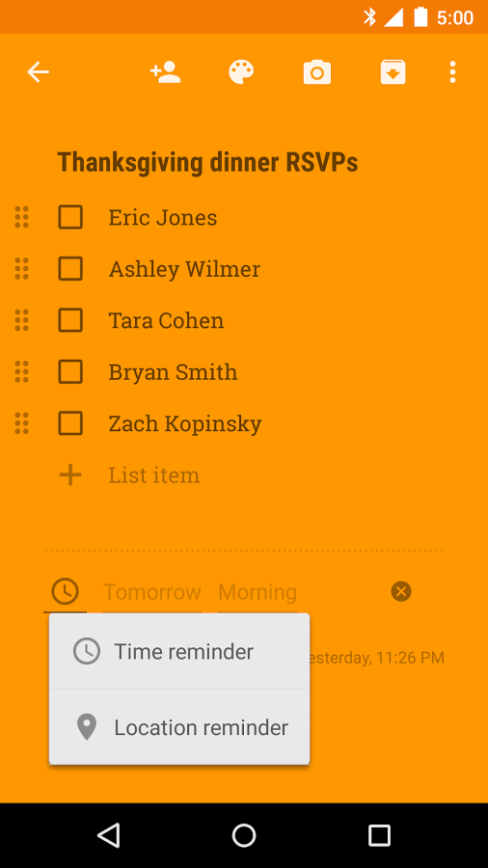Check the Eric Jones checkbox

click(70, 217)
